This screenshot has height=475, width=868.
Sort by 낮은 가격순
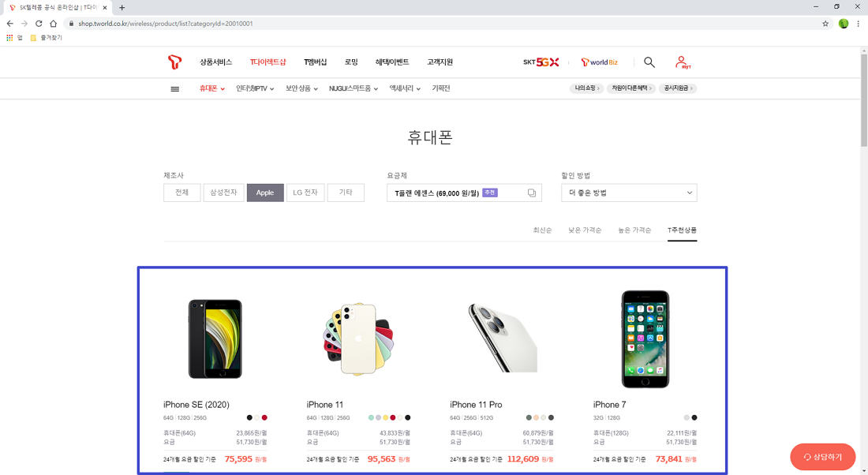[585, 230]
